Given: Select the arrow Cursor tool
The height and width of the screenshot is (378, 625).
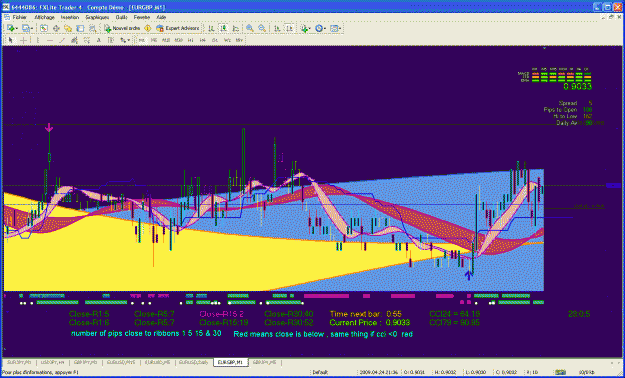Looking at the screenshot, I should [x=11, y=40].
